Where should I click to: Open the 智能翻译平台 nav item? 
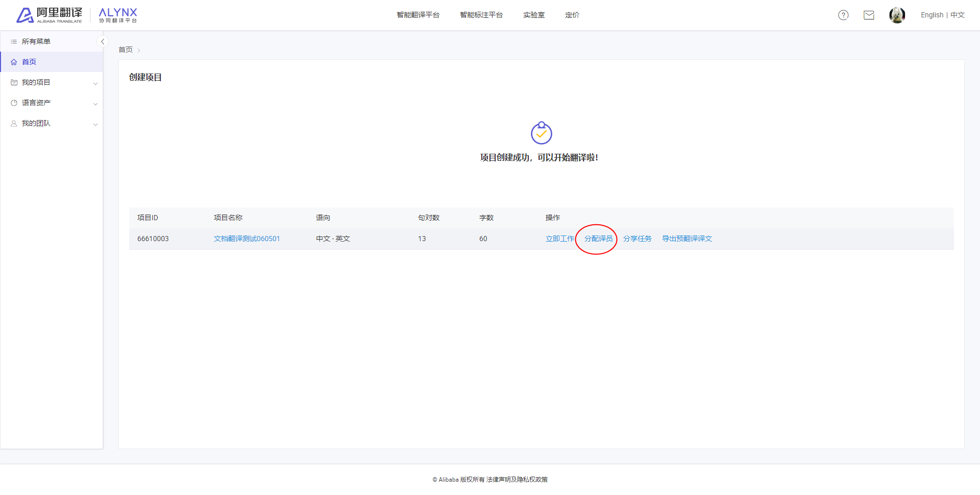tap(418, 15)
